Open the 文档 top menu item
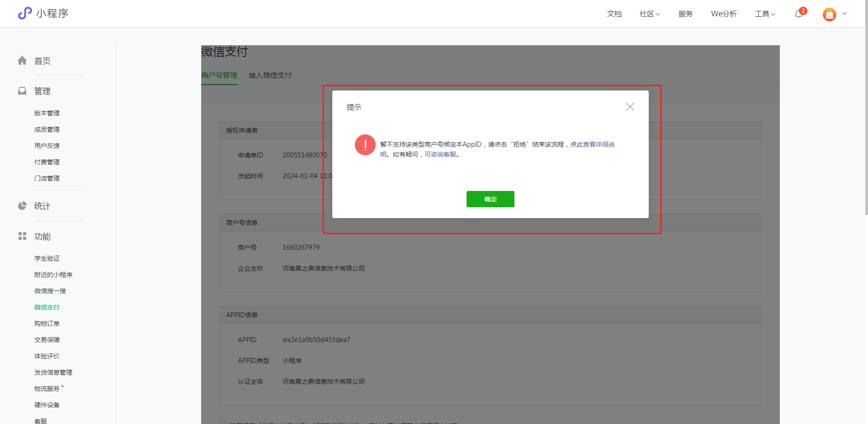 coord(614,14)
